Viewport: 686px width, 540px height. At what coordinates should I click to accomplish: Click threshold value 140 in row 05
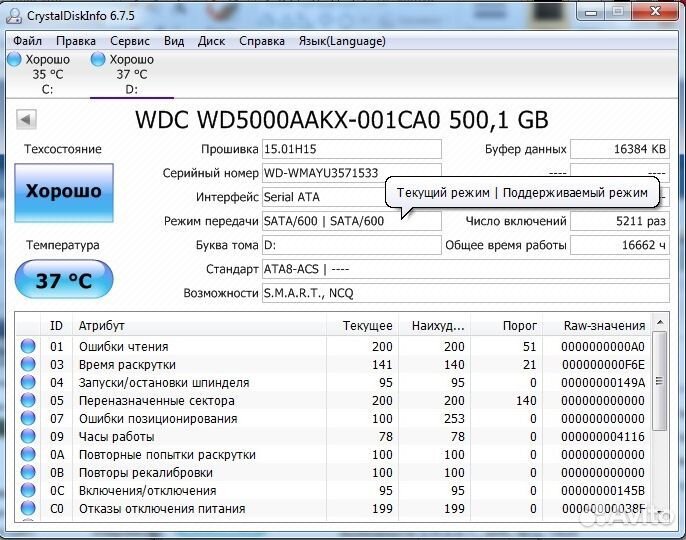526,400
